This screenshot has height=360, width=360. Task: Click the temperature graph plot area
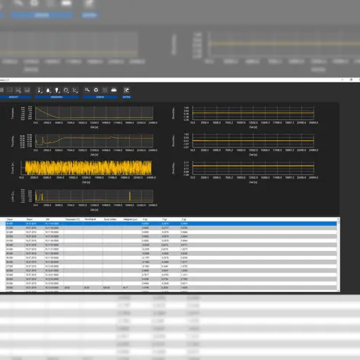94,113
